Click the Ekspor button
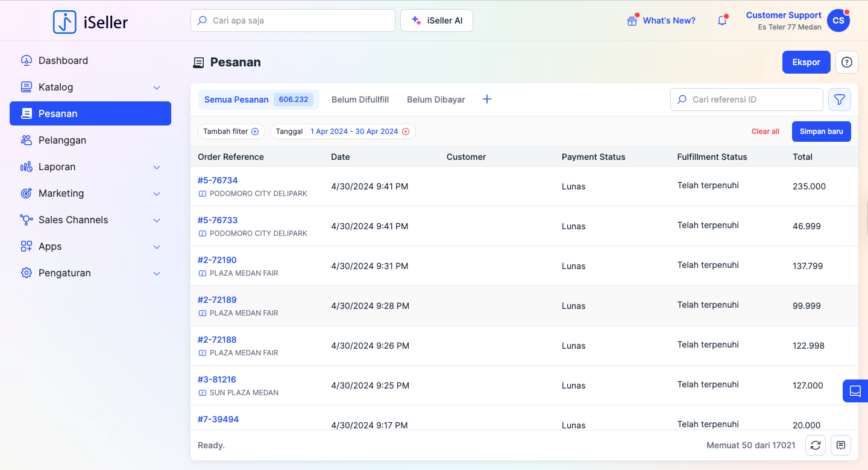Image resolution: width=868 pixels, height=470 pixels. (x=806, y=62)
